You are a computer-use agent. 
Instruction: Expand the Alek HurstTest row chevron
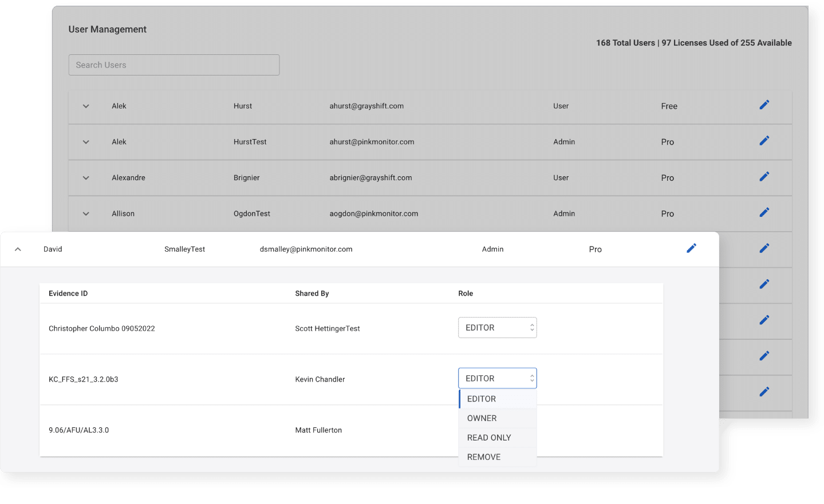86,142
